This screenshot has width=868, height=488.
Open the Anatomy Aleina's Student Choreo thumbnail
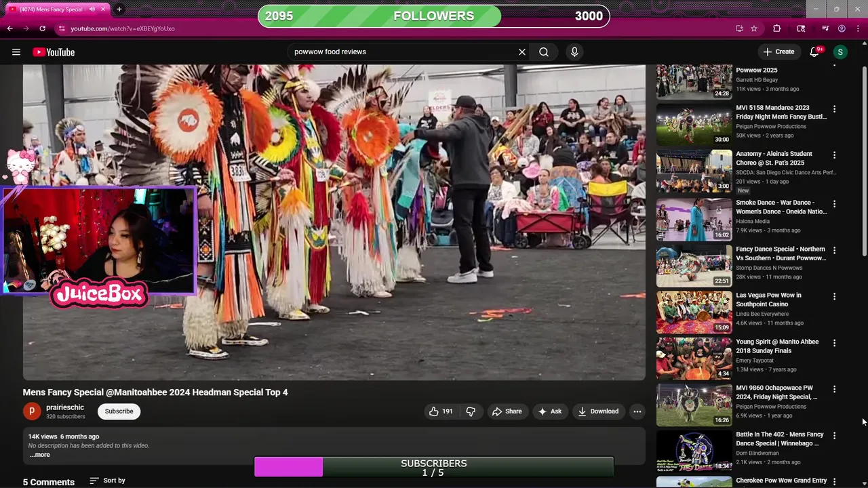pos(694,171)
